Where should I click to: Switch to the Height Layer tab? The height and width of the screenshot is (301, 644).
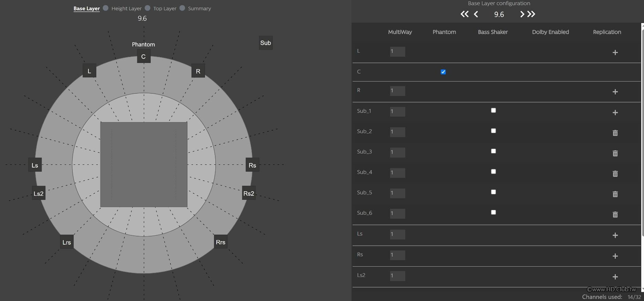point(126,9)
